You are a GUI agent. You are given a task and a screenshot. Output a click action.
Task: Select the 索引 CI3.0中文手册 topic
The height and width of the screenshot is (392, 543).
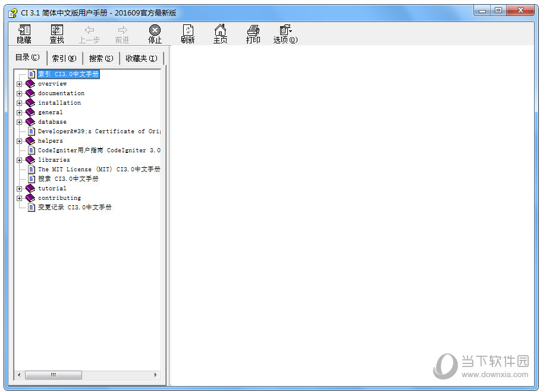tap(68, 74)
